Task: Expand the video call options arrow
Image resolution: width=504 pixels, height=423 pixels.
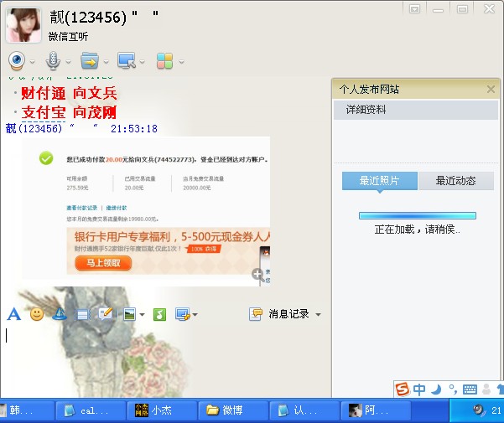Action: click(x=32, y=62)
